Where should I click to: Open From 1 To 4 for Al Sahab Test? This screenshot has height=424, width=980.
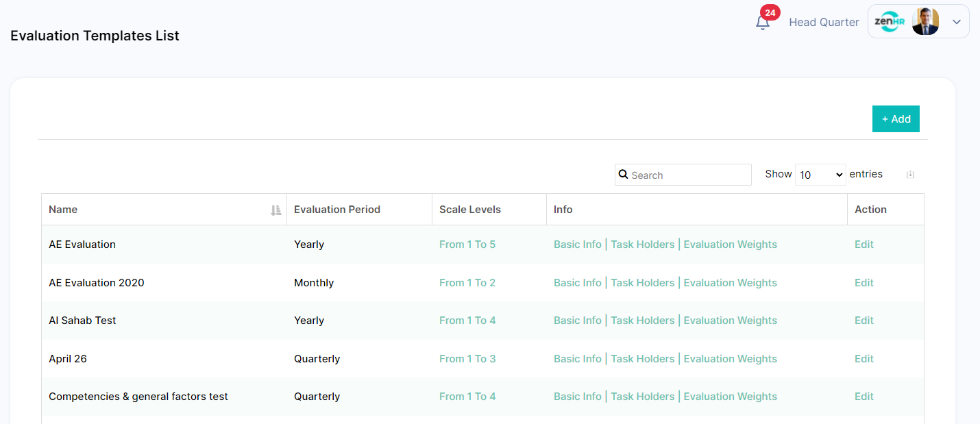click(467, 321)
